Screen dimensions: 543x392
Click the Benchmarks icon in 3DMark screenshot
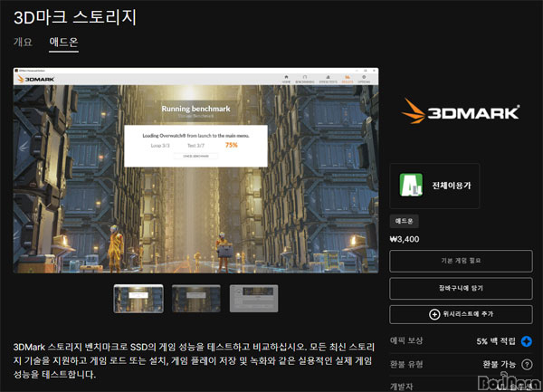click(x=305, y=79)
